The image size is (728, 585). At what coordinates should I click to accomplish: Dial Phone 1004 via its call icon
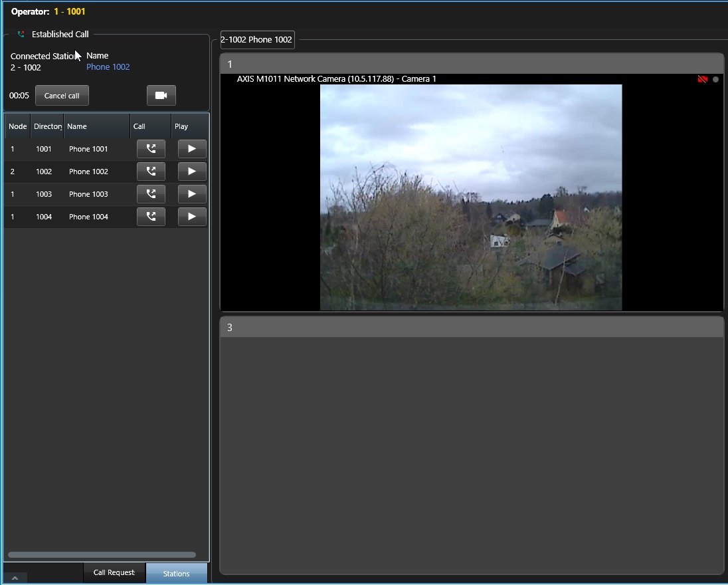click(151, 217)
